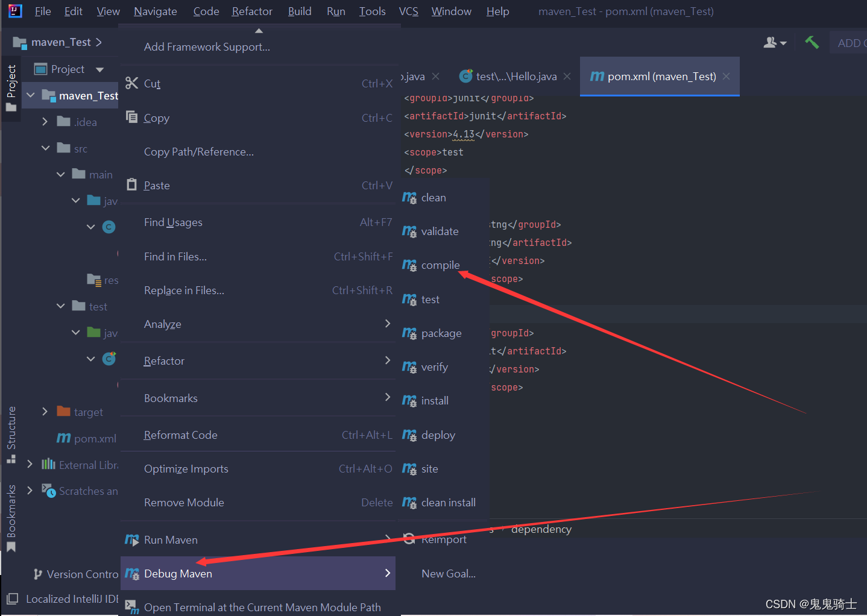This screenshot has width=867, height=616.
Task: Click the Open Terminal icon
Action: tap(131, 607)
